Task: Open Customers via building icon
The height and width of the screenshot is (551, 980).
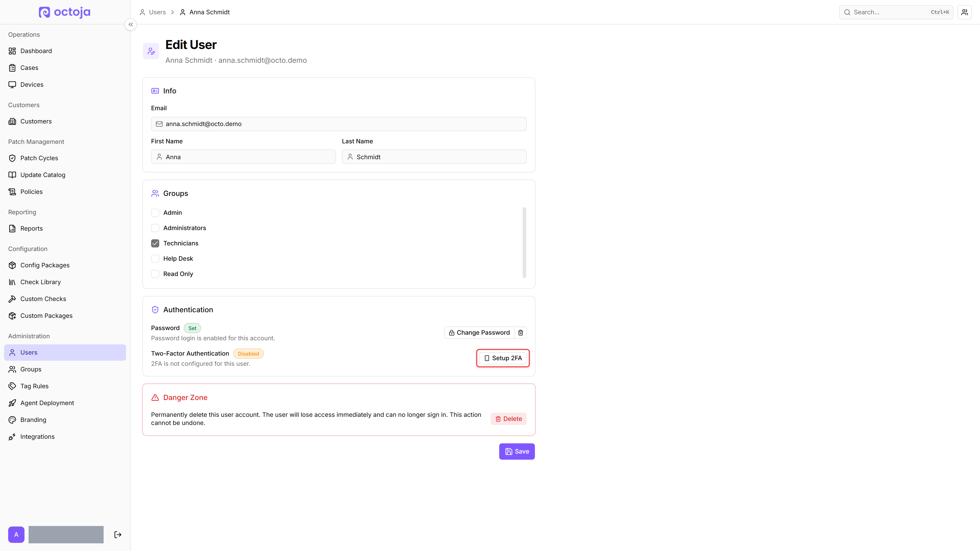Action: pyautogui.click(x=12, y=121)
